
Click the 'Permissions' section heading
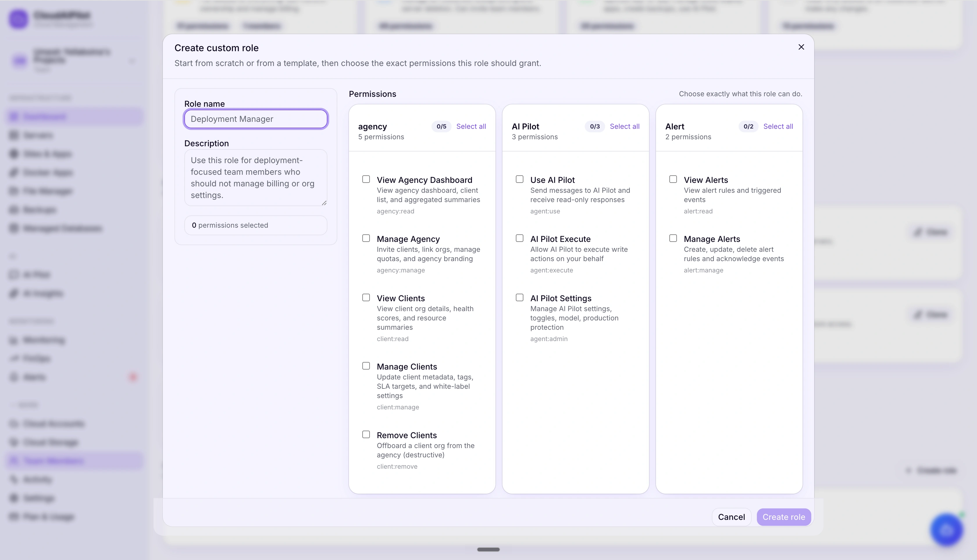pyautogui.click(x=372, y=94)
